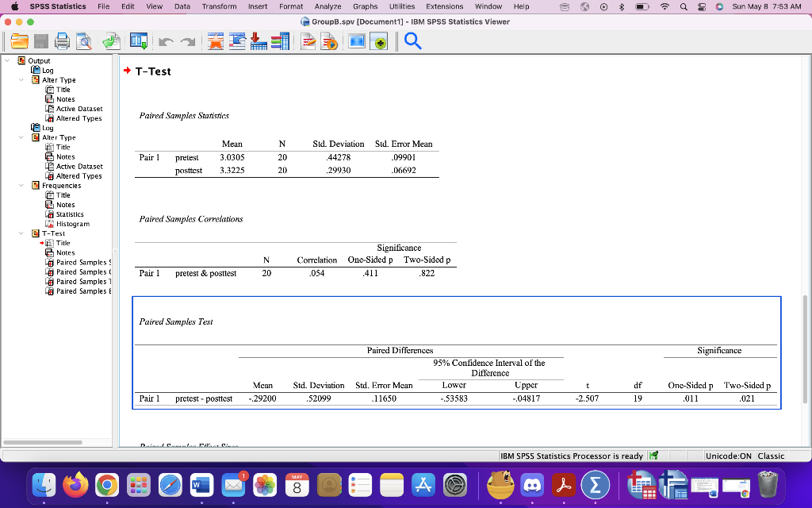This screenshot has height=508, width=812.
Task: Activate the Find magnifier tool
Action: 411,42
